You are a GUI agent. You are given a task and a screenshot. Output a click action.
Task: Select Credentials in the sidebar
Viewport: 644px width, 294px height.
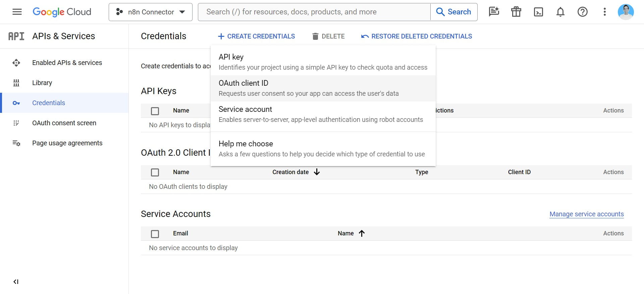[64, 103]
